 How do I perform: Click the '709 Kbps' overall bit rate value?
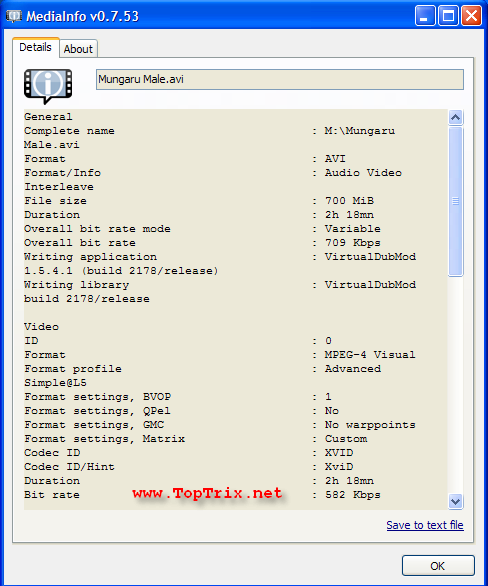pyautogui.click(x=353, y=243)
